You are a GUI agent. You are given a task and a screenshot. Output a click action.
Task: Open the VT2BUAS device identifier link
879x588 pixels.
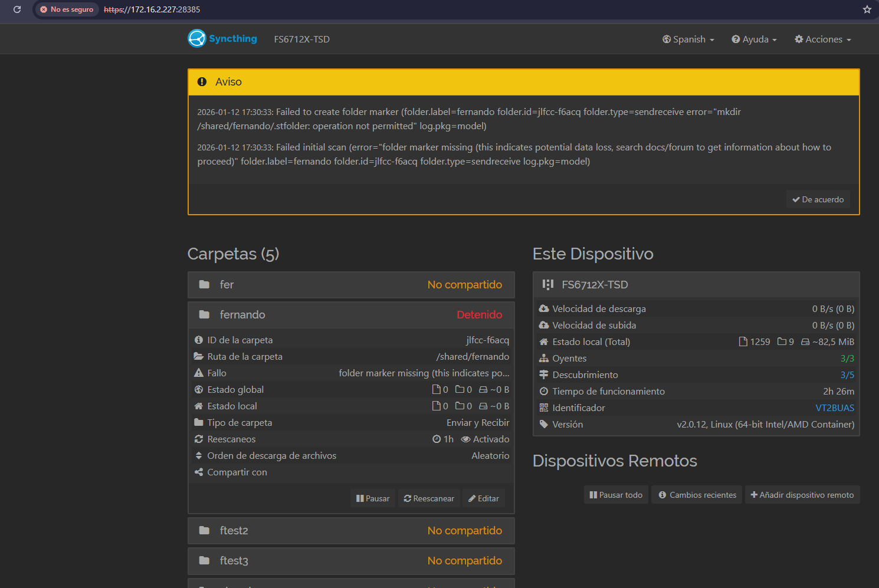834,408
